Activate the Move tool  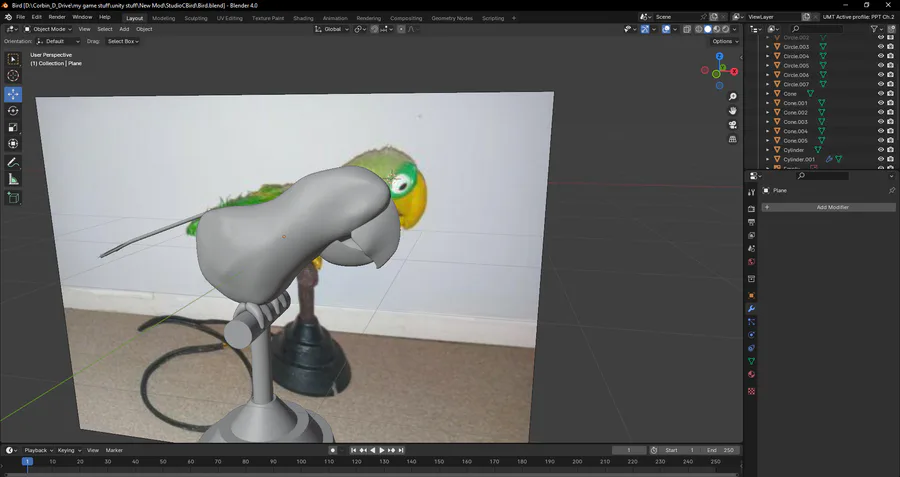tap(13, 94)
